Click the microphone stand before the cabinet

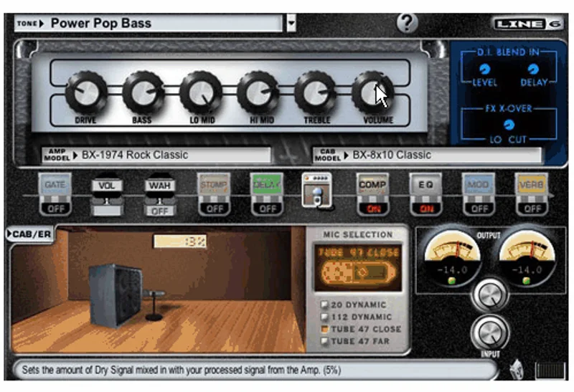pyautogui.click(x=154, y=305)
